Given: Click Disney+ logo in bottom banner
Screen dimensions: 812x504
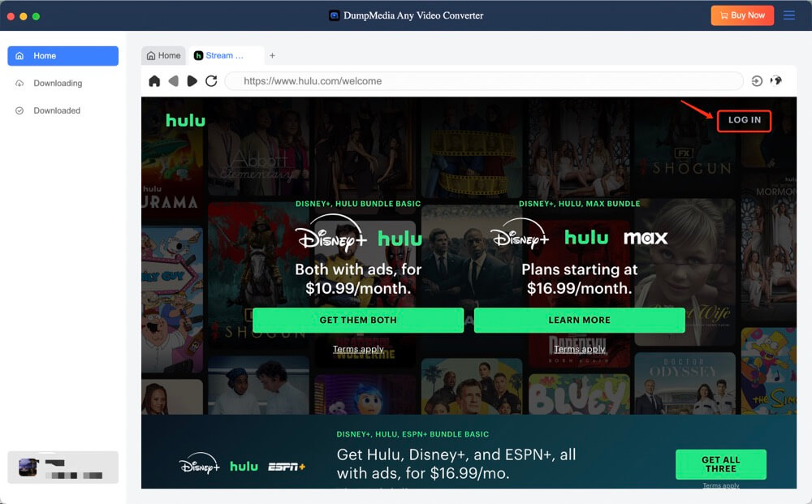Looking at the screenshot, I should (200, 463).
